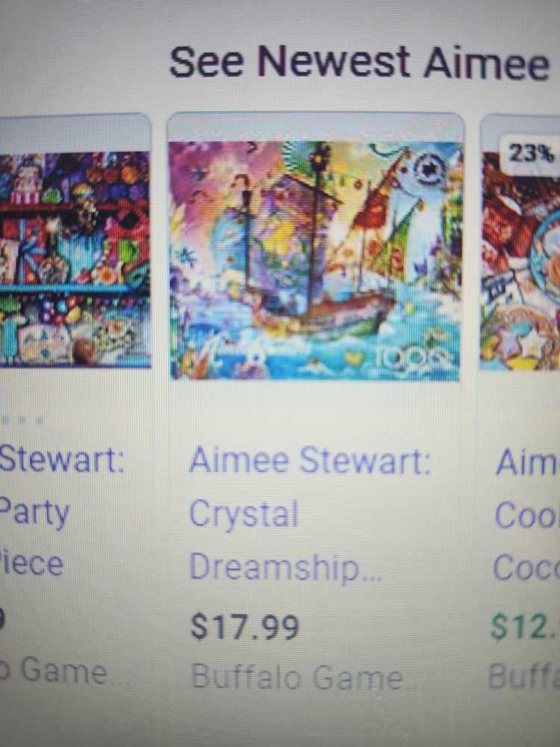The width and height of the screenshot is (560, 747).
Task: Click the Coco title text on right card
Action: pos(526,567)
